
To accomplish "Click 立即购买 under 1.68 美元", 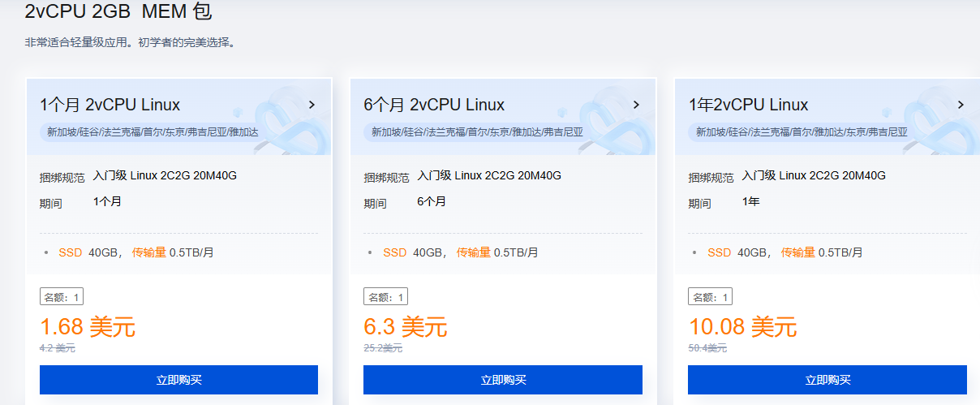I will (178, 380).
